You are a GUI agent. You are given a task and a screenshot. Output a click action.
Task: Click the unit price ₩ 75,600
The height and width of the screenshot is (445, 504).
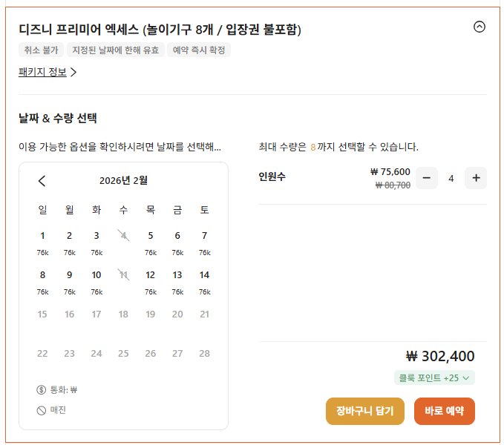click(x=390, y=172)
